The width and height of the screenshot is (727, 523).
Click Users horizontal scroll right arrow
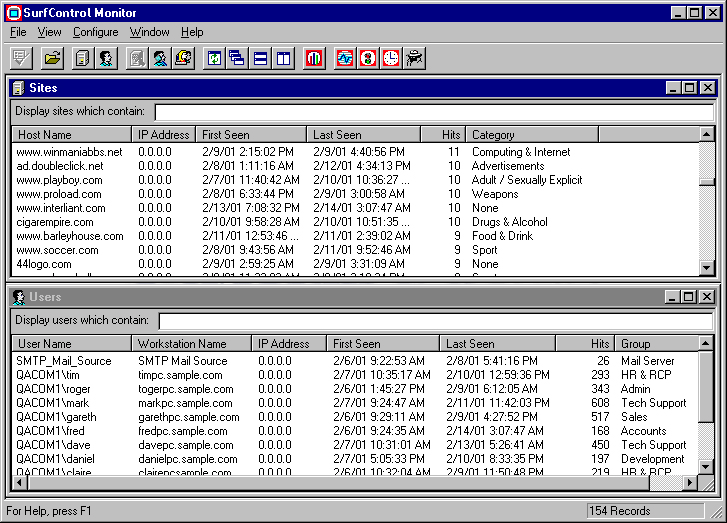click(x=690, y=483)
